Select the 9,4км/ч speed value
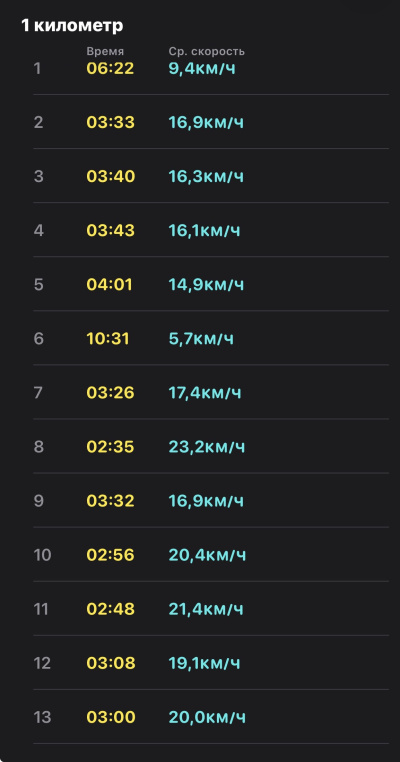Image resolution: width=400 pixels, height=762 pixels. click(202, 69)
